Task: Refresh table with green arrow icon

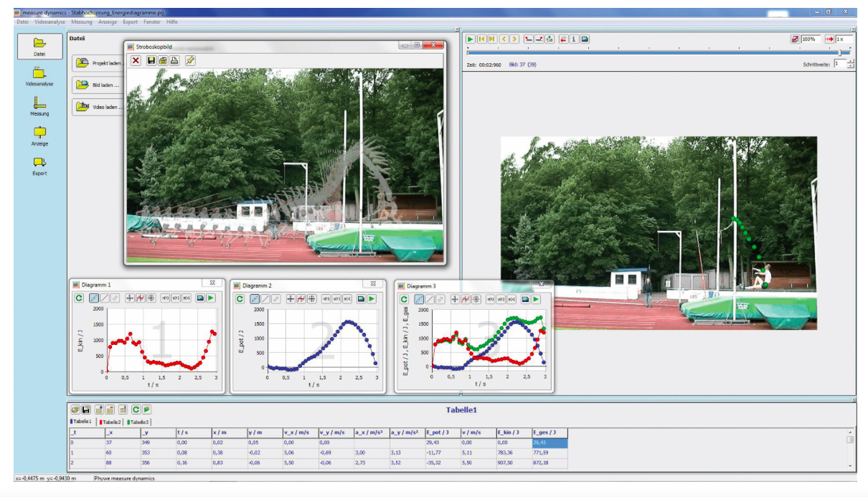Action: (136, 410)
